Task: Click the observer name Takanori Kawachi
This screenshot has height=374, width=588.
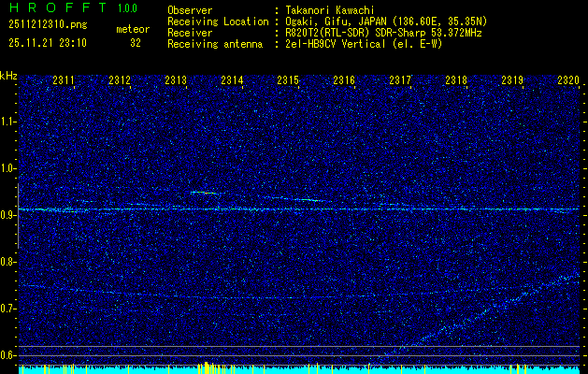Action: coord(328,10)
